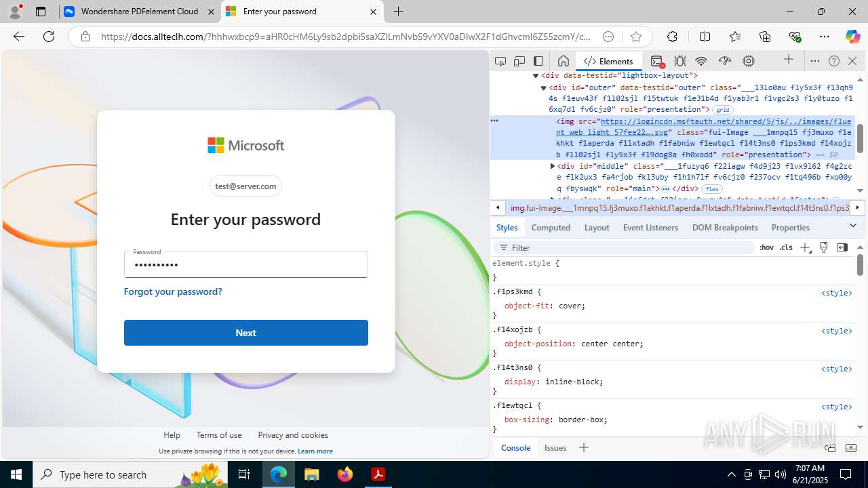Open the Privacy and cookies link
The height and width of the screenshot is (488, 868).
293,435
